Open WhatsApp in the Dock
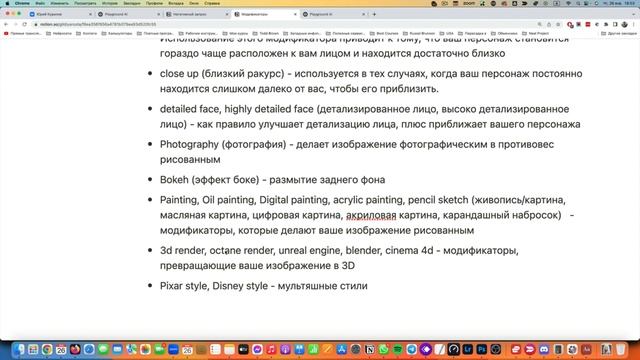This screenshot has height=360, width=640. (x=384, y=349)
